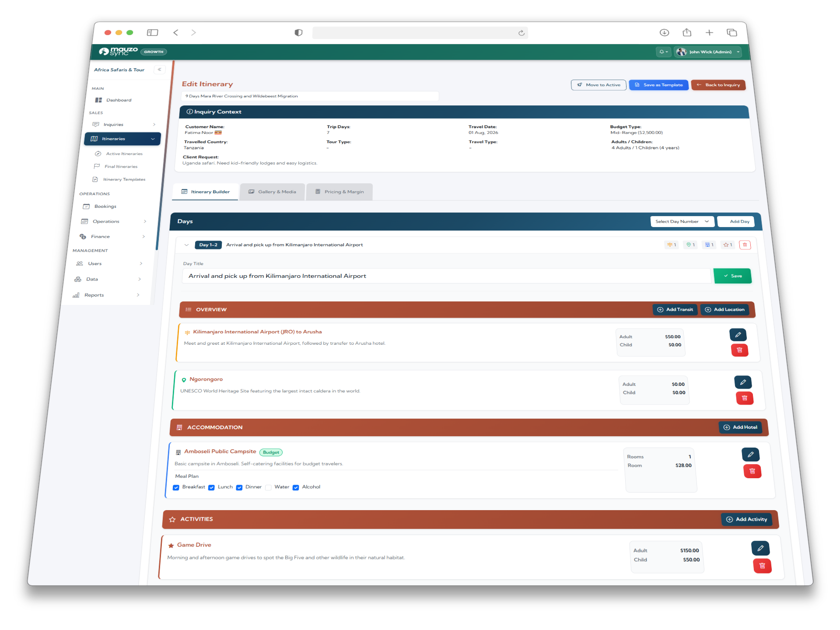
Task: Uncheck the Lunch meal plan checkbox
Action: [212, 487]
